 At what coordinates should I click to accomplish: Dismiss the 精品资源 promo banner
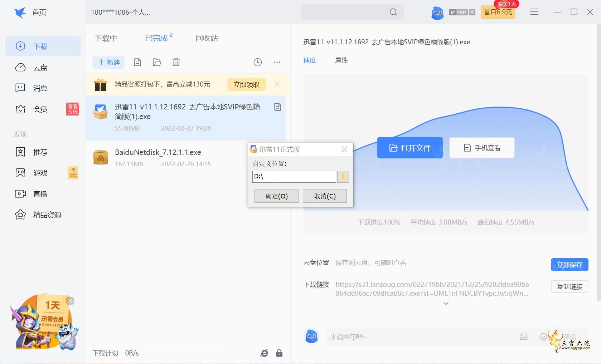point(277,84)
